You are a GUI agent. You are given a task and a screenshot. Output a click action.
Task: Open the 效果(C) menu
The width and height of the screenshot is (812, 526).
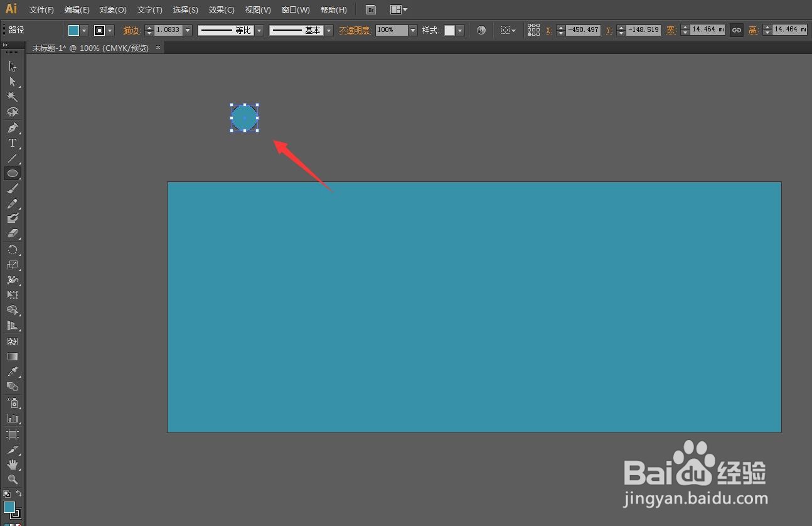pyautogui.click(x=222, y=10)
